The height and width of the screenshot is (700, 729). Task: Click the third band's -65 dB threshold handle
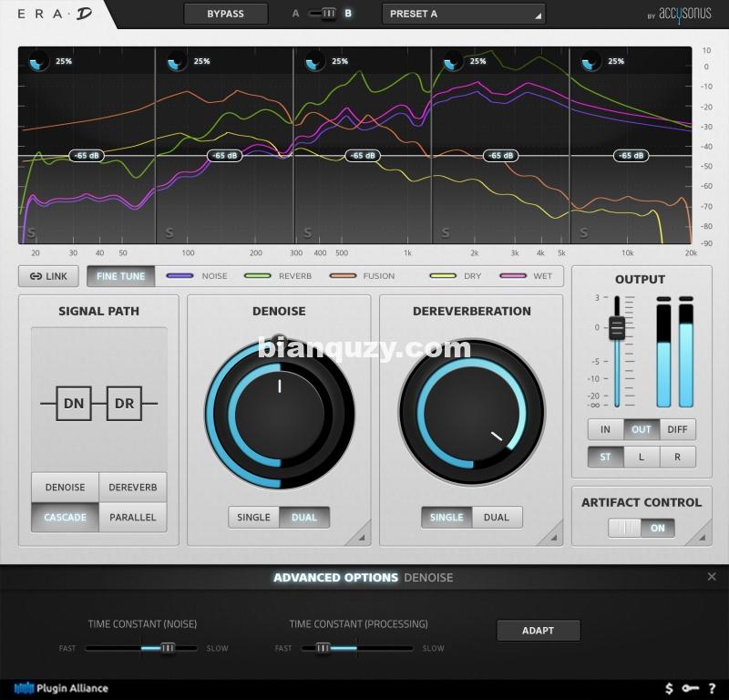(x=363, y=155)
